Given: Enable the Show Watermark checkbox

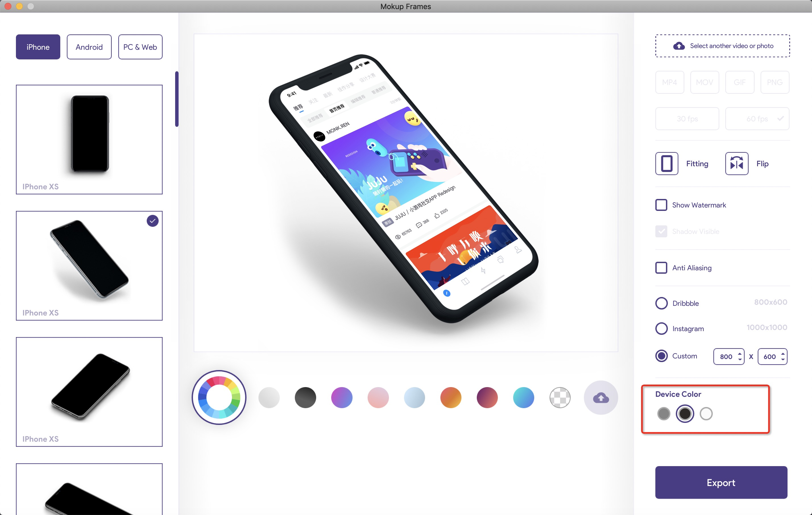Looking at the screenshot, I should click(661, 205).
